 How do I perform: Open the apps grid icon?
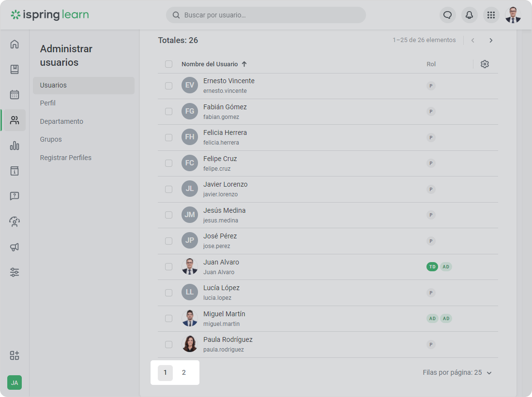[491, 15]
